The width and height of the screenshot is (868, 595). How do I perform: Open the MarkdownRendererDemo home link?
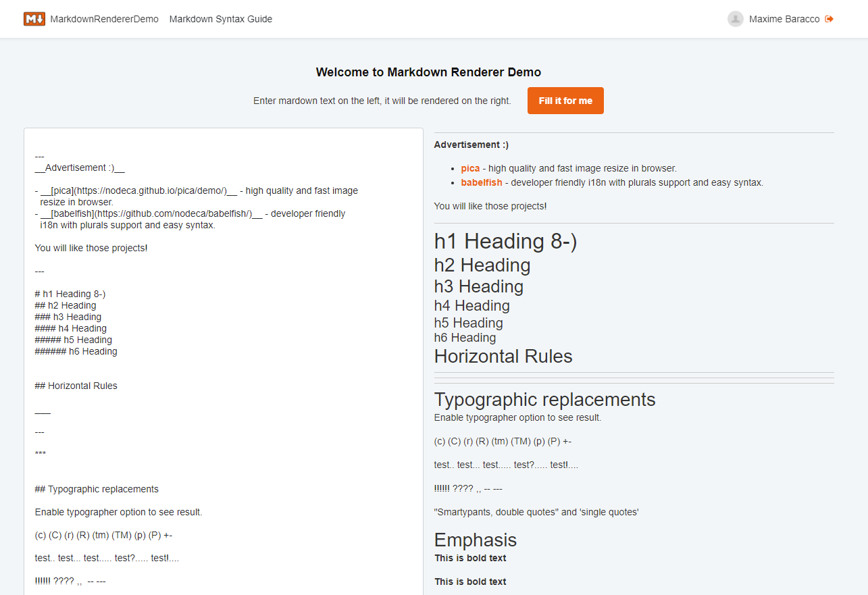[x=104, y=19]
